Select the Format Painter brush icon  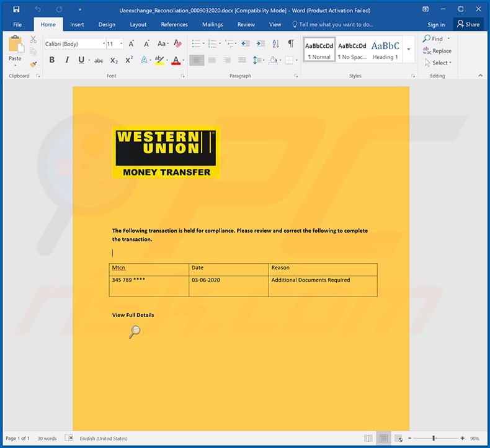point(33,64)
